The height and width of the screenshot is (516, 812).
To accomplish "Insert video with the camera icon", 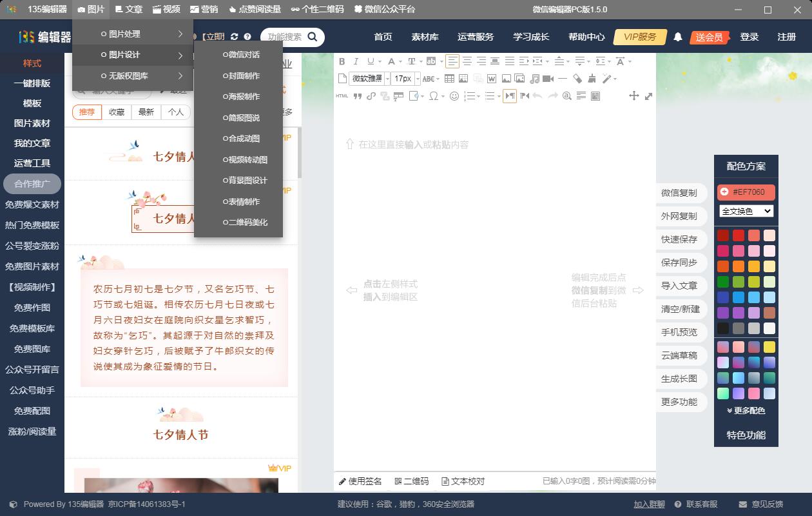I will (548, 79).
